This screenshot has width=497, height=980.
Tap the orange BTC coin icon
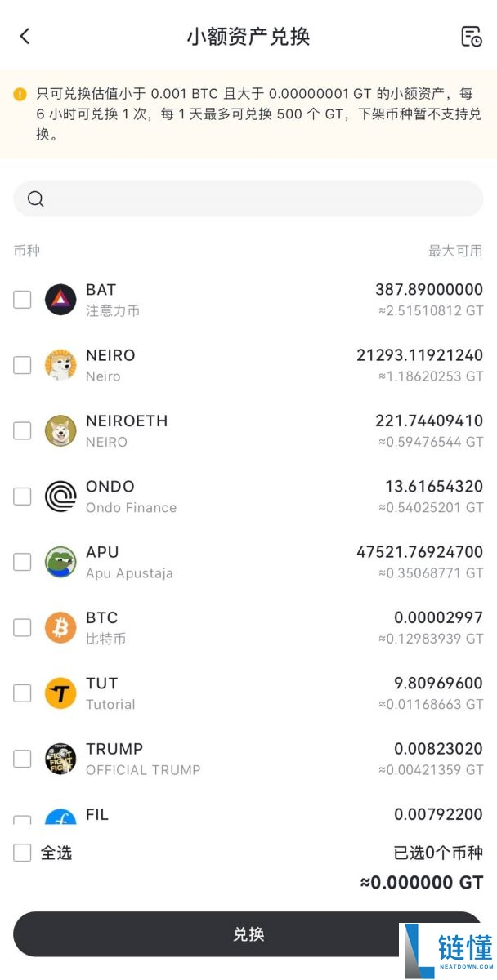tap(60, 627)
